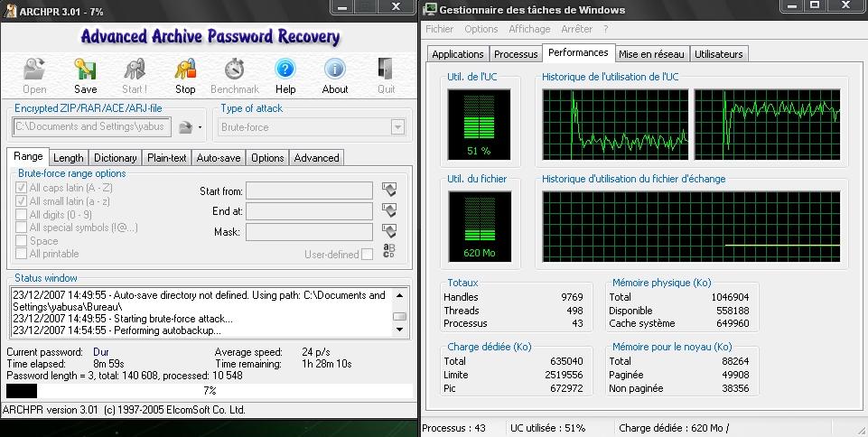The image size is (868, 437).
Task: Click the 7% progress bar
Action: click(x=210, y=391)
